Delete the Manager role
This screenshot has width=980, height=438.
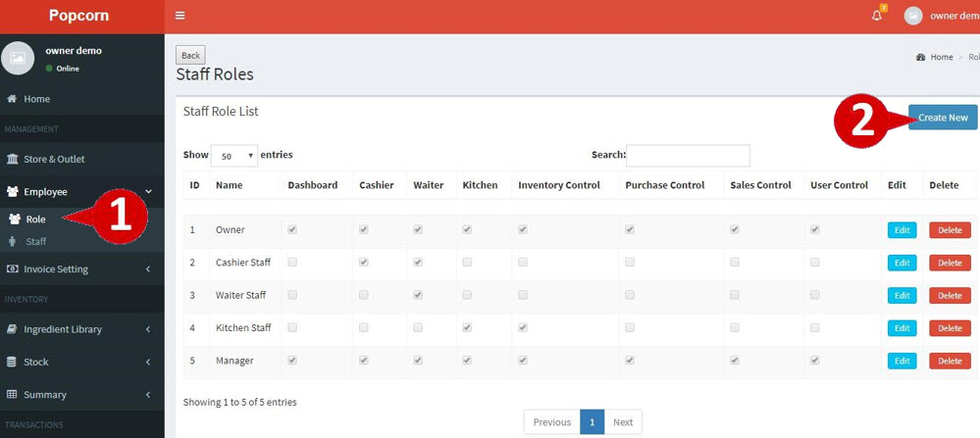(949, 361)
